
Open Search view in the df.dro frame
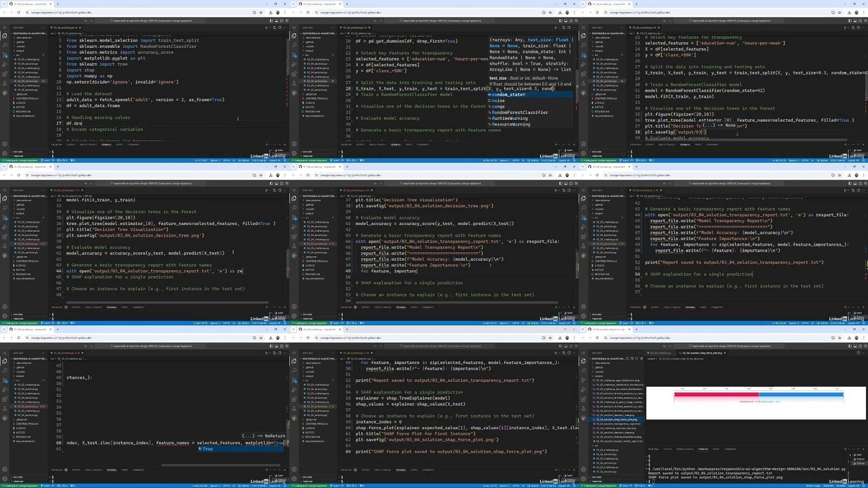[x=5, y=45]
